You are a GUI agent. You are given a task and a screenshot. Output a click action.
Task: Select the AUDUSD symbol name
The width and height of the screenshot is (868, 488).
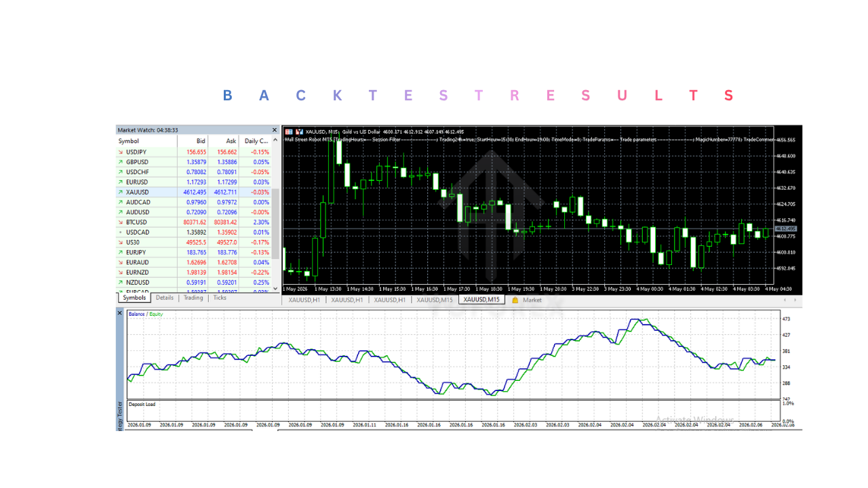pos(138,212)
